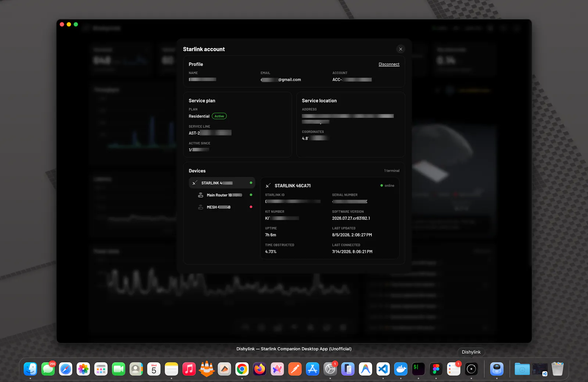Screen dimensions: 588x382
Task: Click last connected 7/14/2026, 8:06:21 PM
Action: 352,252
